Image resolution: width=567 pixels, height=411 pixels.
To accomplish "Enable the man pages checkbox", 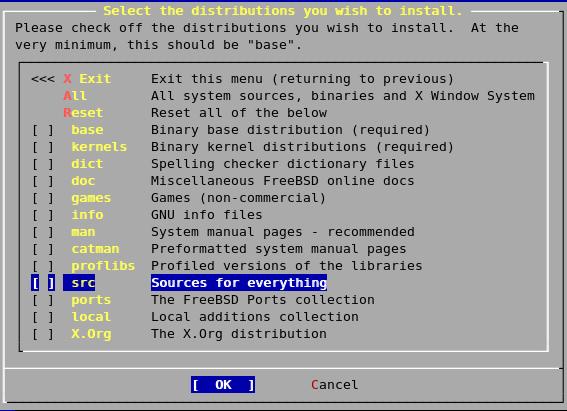I will (x=43, y=232).
